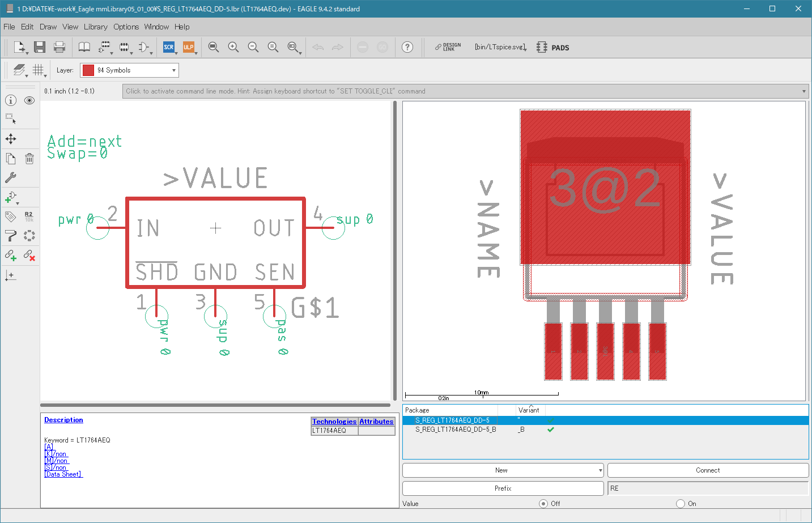Select the Value On radio button
The height and width of the screenshot is (523, 812).
pyautogui.click(x=681, y=503)
